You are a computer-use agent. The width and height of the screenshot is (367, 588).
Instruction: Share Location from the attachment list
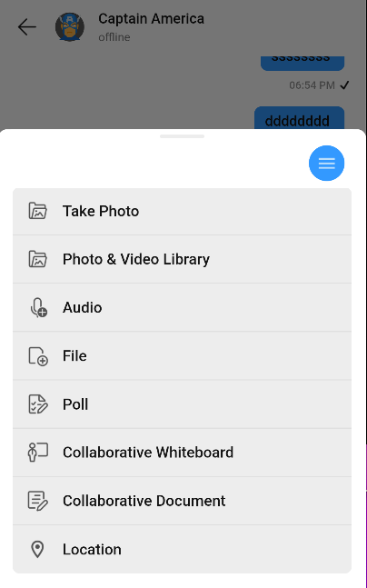pos(183,549)
